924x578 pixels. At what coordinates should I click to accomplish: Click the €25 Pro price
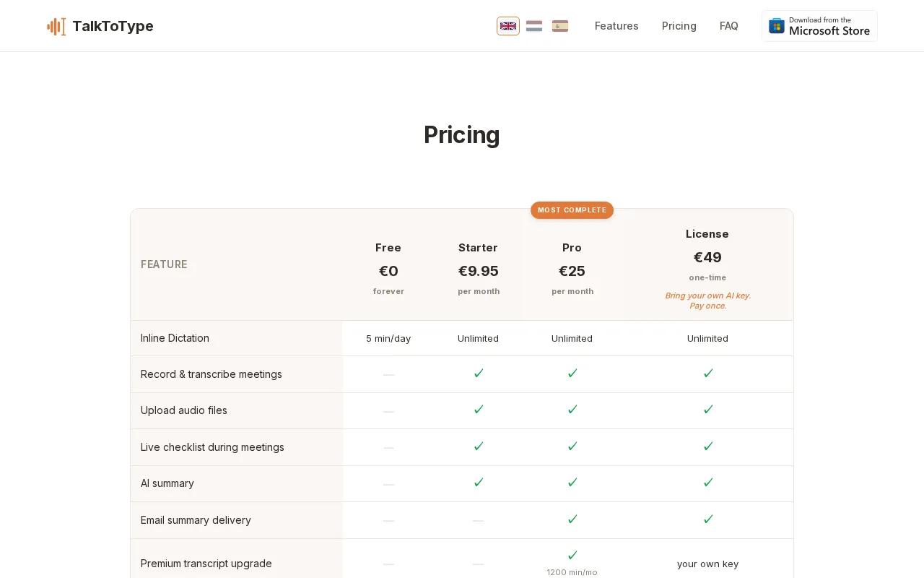[572, 271]
